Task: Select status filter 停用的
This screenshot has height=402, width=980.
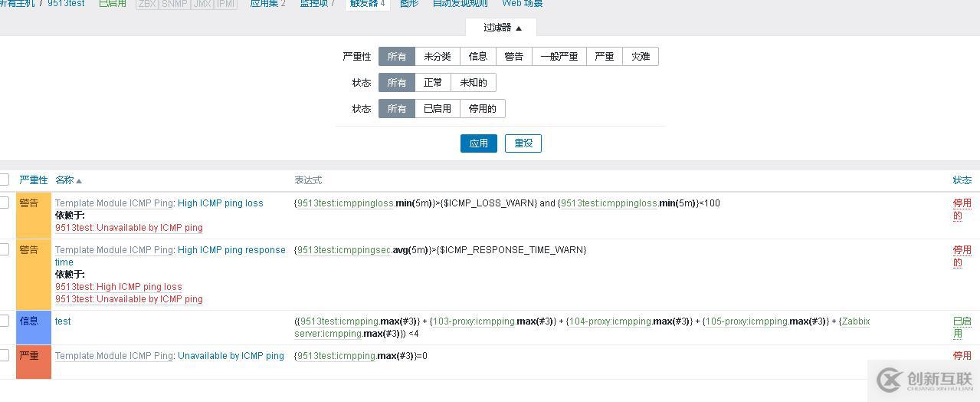Action: pyautogui.click(x=483, y=109)
